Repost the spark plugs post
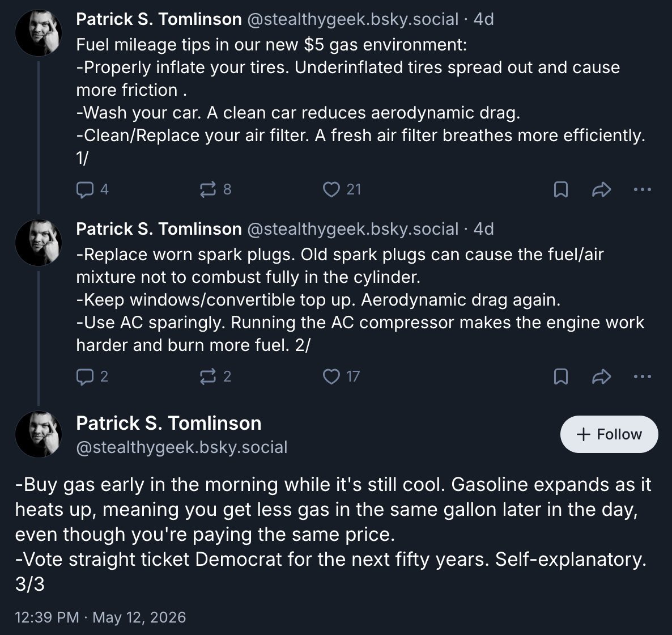The width and height of the screenshot is (672, 635). [215, 376]
